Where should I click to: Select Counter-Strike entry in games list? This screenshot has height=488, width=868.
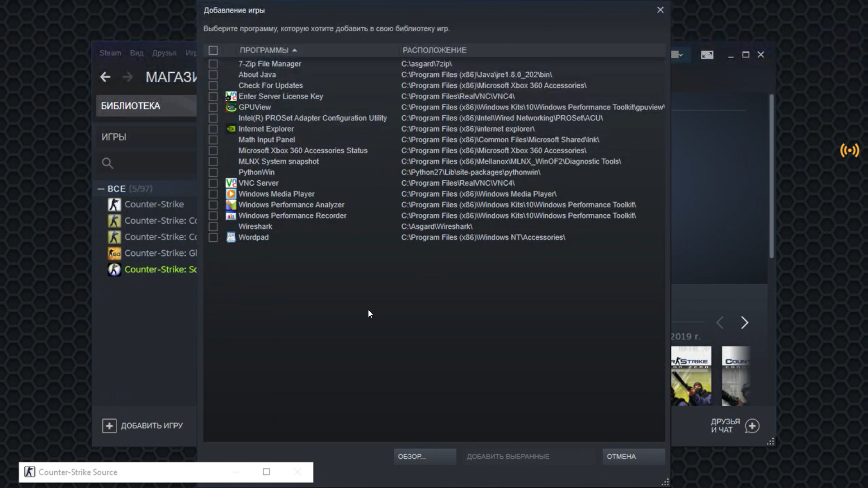(154, 204)
